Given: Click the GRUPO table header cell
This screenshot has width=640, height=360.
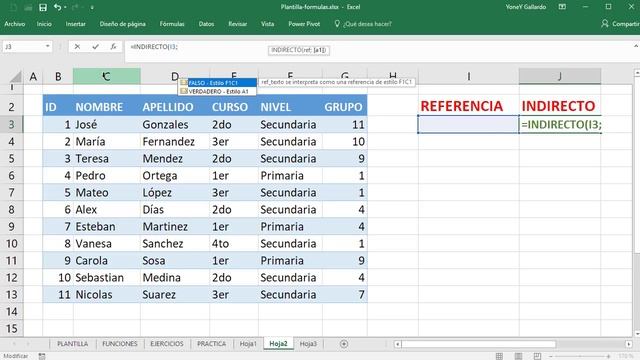Looking at the screenshot, I should (x=344, y=107).
